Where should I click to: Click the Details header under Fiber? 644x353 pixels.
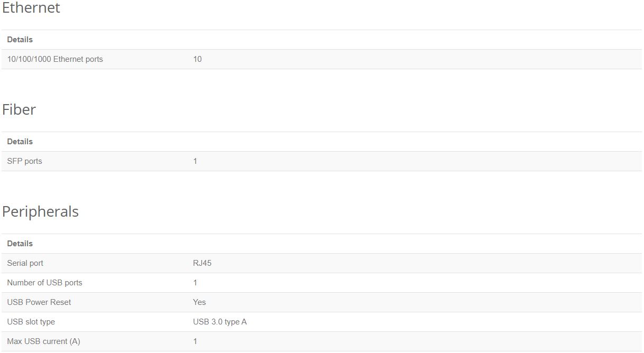coord(20,142)
